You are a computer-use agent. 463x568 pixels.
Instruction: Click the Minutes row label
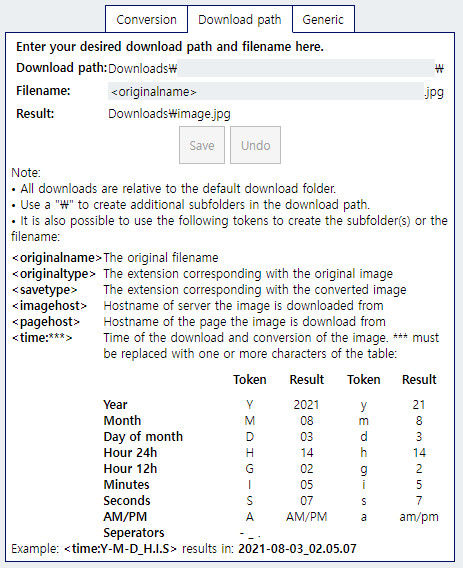point(126,484)
